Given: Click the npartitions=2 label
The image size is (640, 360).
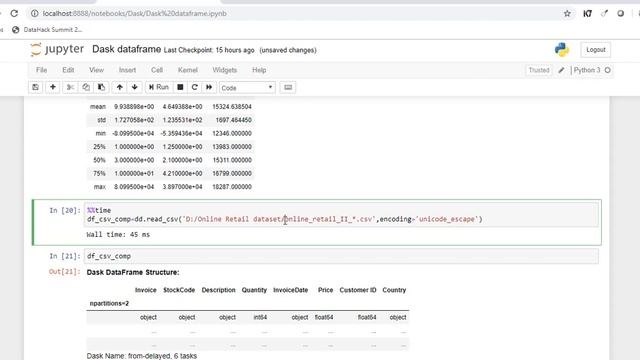Looking at the screenshot, I should (x=109, y=303).
